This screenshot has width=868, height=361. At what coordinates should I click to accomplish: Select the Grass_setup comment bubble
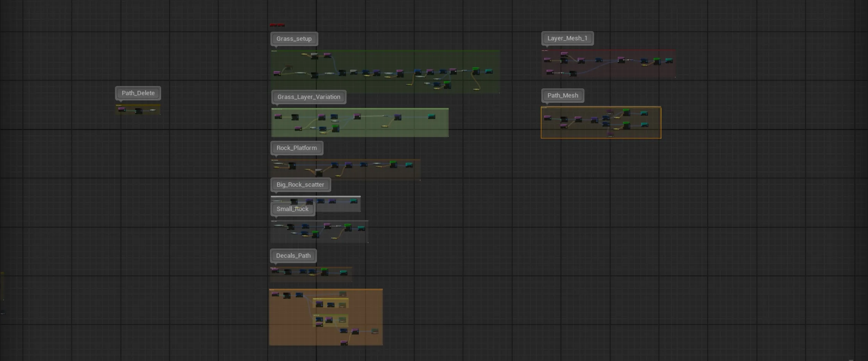(x=294, y=39)
